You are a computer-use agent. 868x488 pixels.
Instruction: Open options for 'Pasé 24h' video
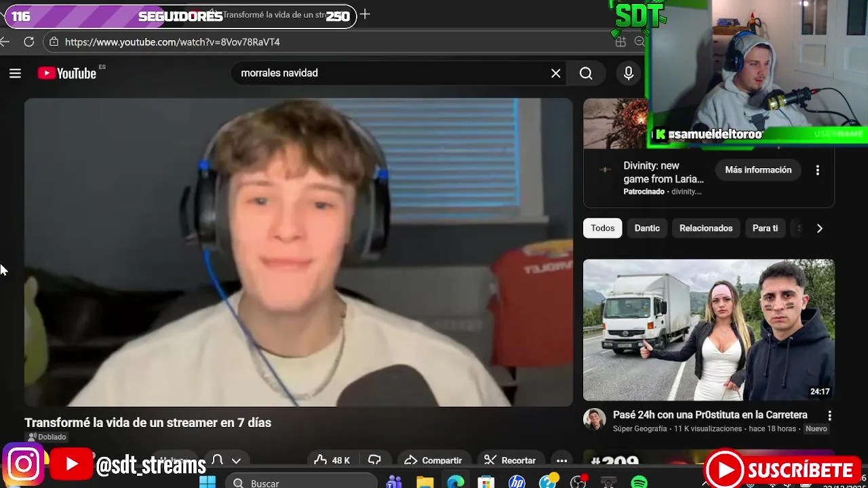[x=829, y=415]
